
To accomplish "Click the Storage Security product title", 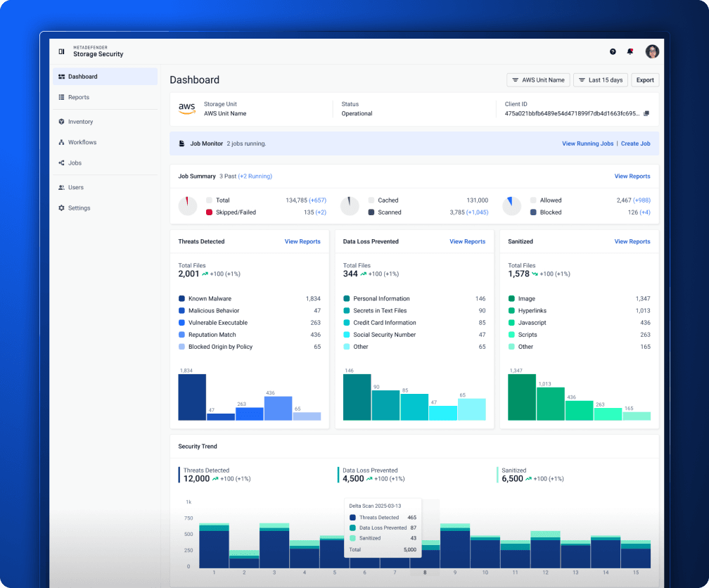I will tap(98, 54).
